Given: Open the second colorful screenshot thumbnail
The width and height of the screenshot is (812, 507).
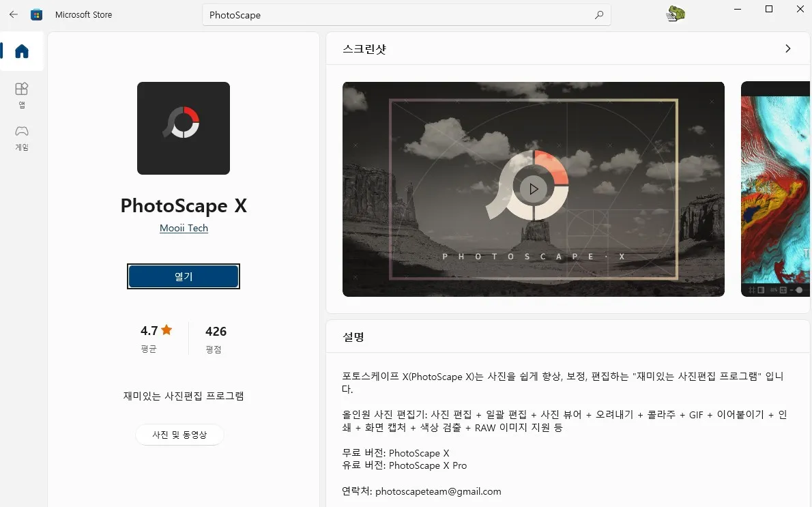Looking at the screenshot, I should click(775, 189).
